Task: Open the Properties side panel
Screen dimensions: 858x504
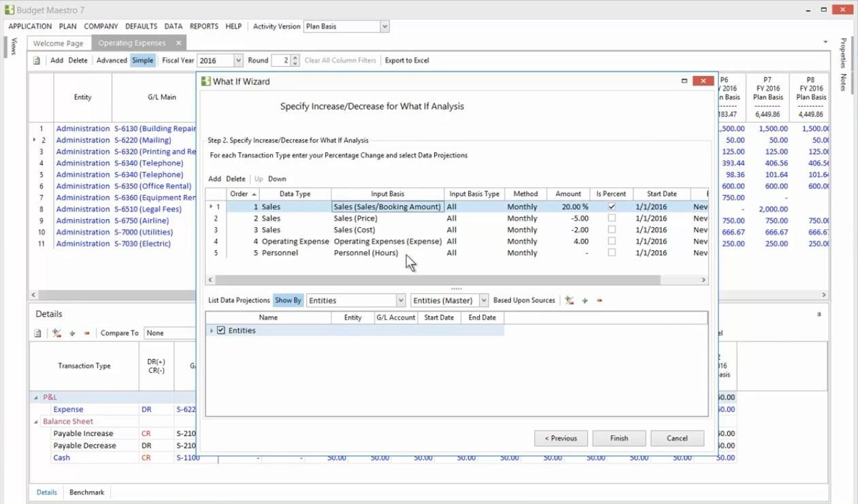Action: click(x=843, y=53)
